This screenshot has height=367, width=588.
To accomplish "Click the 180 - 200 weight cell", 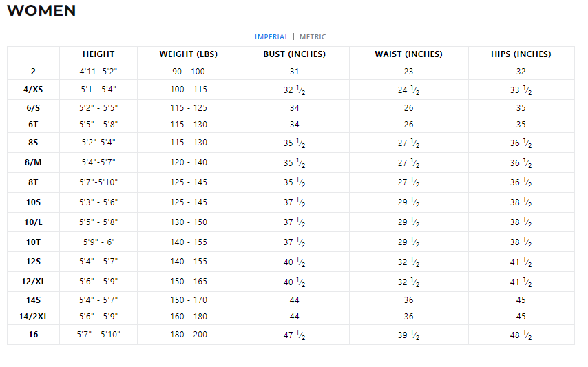I will (189, 335).
